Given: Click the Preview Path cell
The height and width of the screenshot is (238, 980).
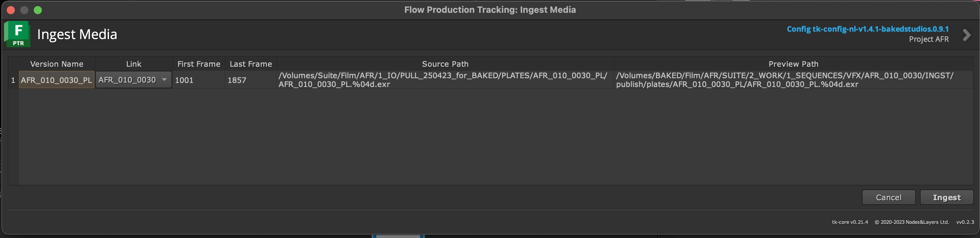Looking at the screenshot, I should [793, 80].
